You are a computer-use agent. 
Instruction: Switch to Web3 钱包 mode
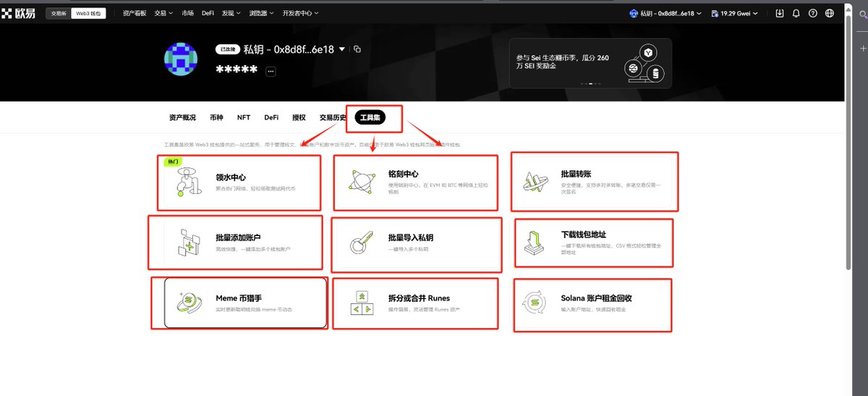pos(90,13)
